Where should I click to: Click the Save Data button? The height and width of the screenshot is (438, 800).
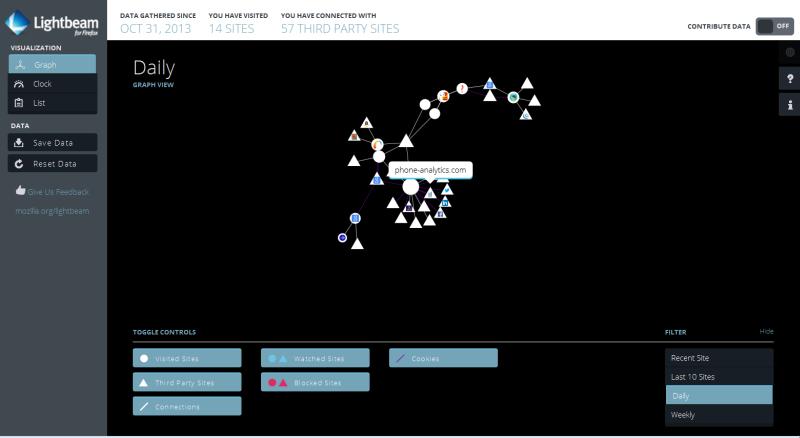click(x=52, y=143)
